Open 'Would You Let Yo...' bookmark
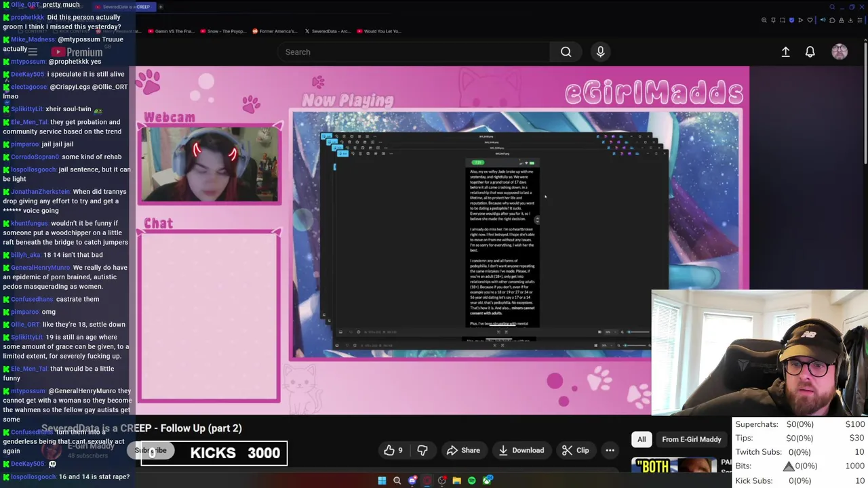868x488 pixels. tap(378, 31)
